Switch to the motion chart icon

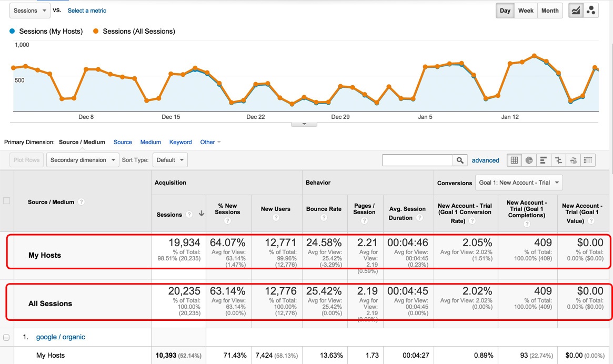point(591,11)
